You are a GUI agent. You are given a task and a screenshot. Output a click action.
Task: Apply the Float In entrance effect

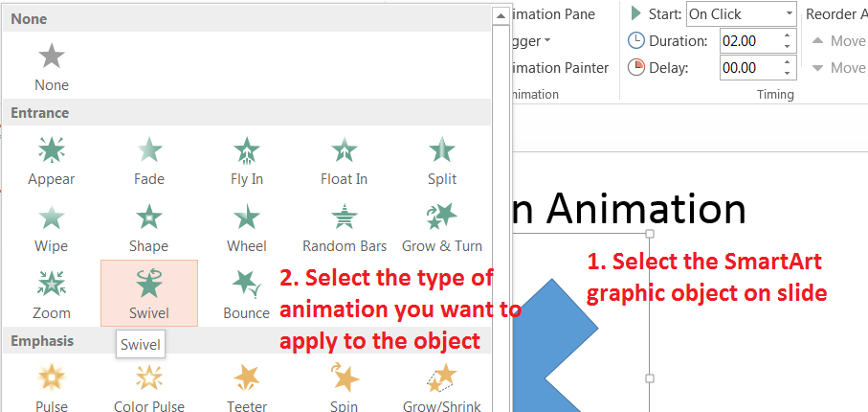click(x=344, y=151)
